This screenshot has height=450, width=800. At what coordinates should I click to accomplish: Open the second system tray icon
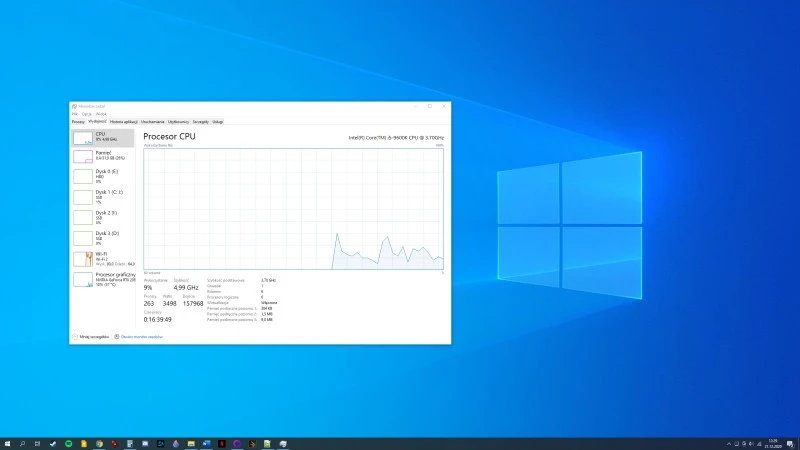point(736,444)
